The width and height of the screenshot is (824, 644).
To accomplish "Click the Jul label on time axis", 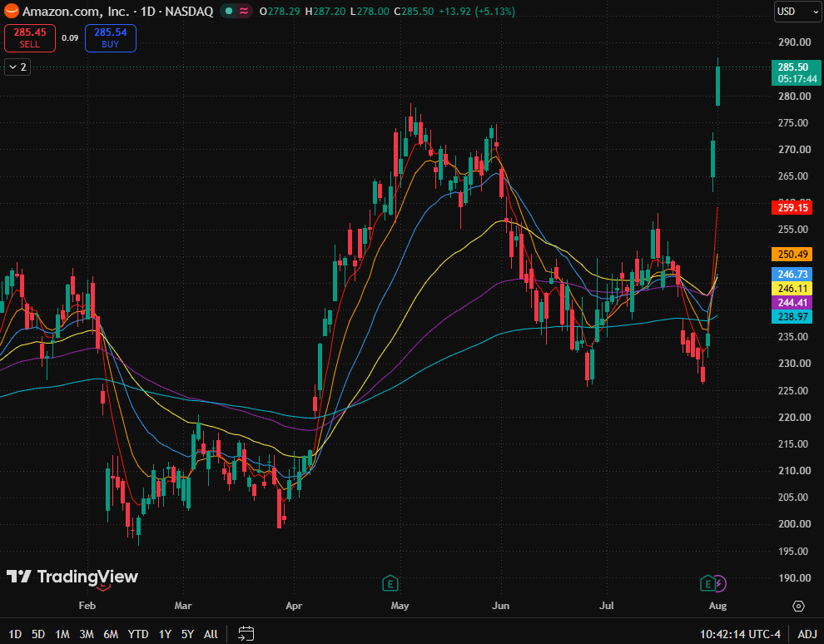I will pos(607,606).
